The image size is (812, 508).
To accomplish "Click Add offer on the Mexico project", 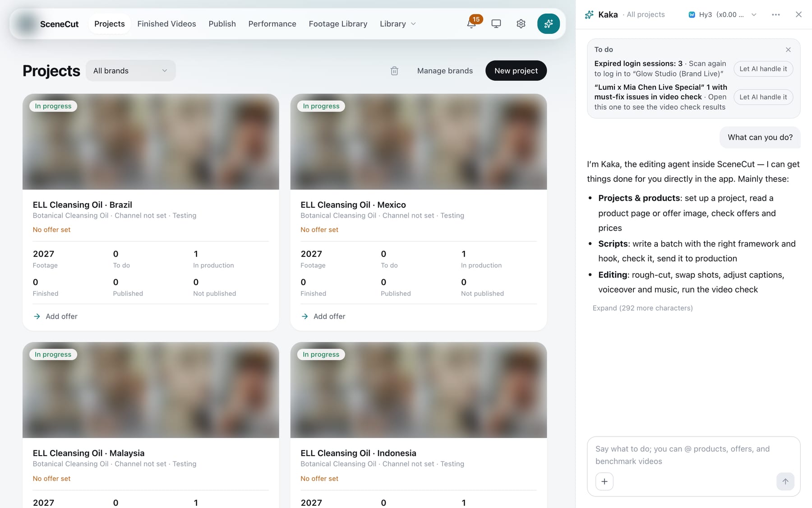I will click(x=329, y=317).
